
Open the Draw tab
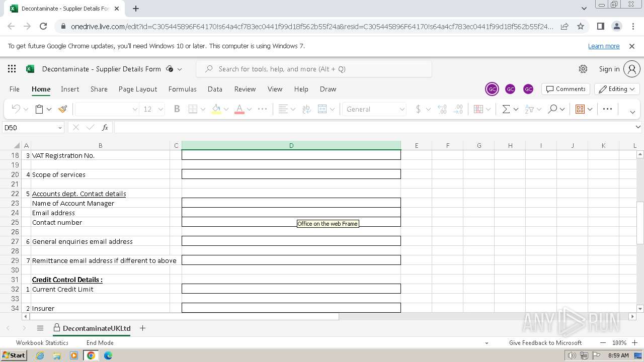(328, 89)
